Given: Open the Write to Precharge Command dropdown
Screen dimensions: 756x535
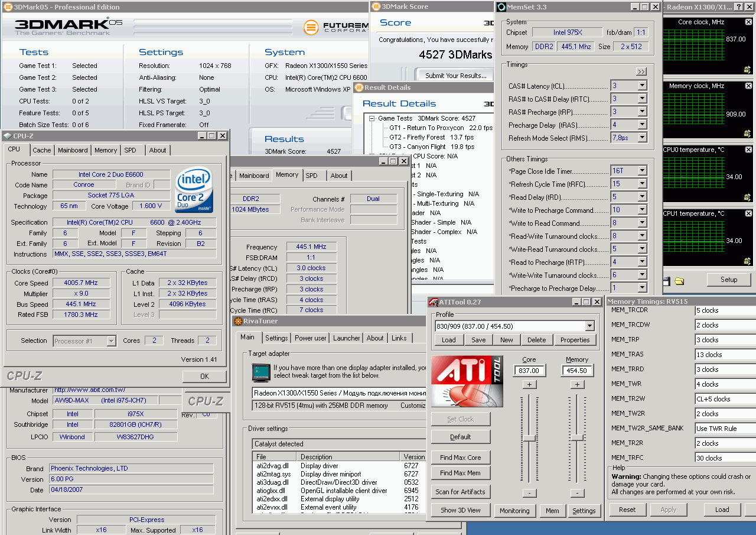Looking at the screenshot, I should 642,210.
